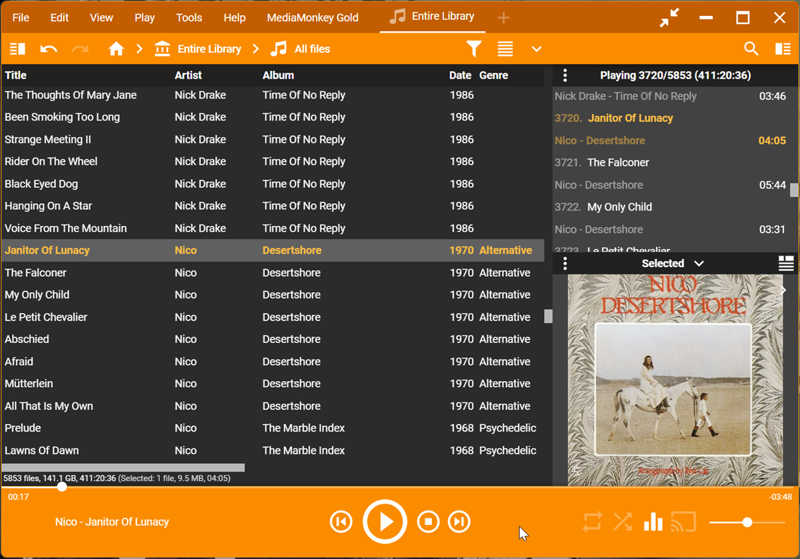Click the Entire Library breadcrumb icon
Image resolution: width=800 pixels, height=559 pixels.
click(x=162, y=49)
